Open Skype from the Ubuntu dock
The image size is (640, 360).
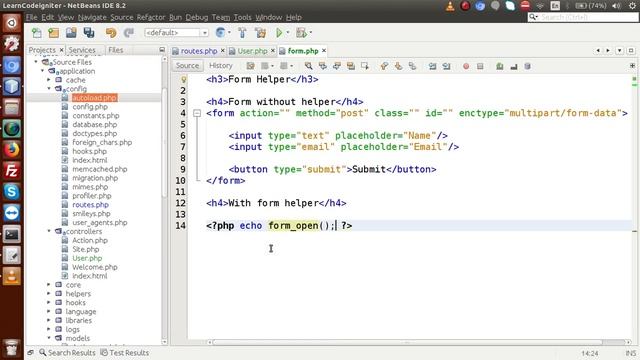point(11,192)
